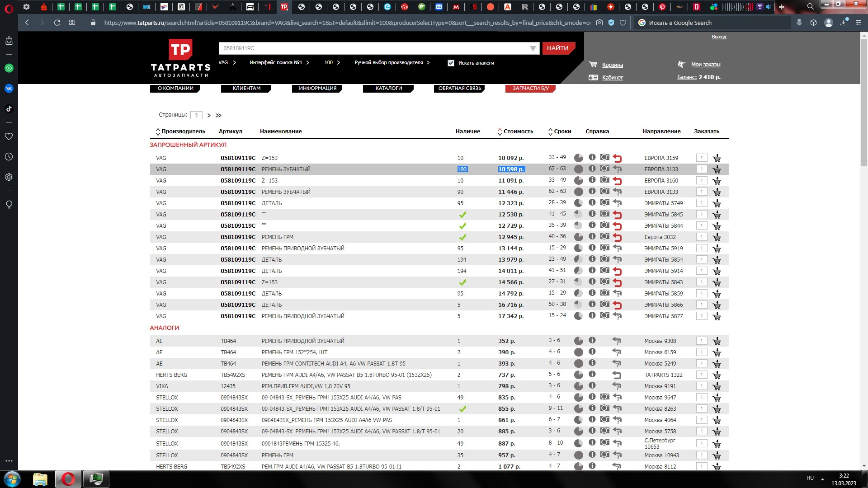This screenshot has width=868, height=488.
Task: Add VIKA 12435 item to cart
Action: [717, 386]
